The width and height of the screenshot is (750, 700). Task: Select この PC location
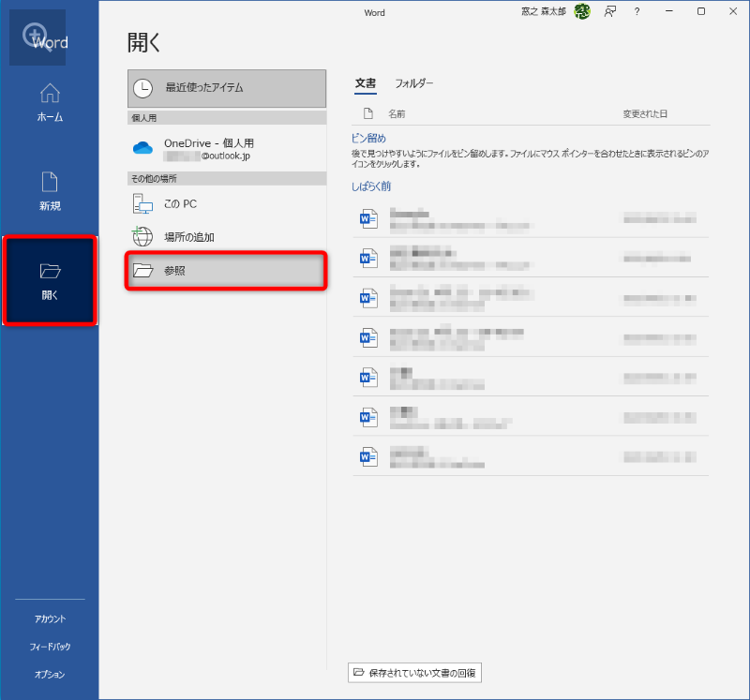click(x=227, y=203)
